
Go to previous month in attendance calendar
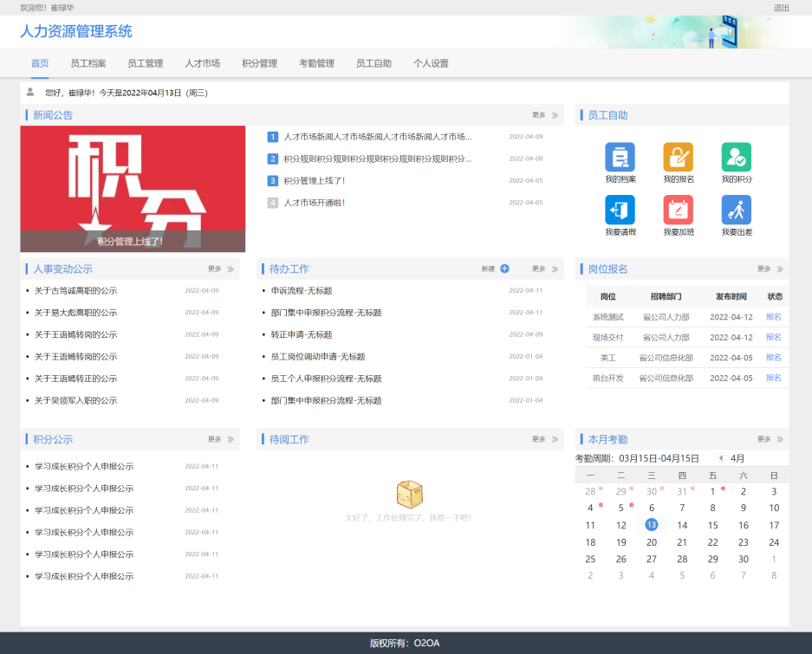[720, 458]
